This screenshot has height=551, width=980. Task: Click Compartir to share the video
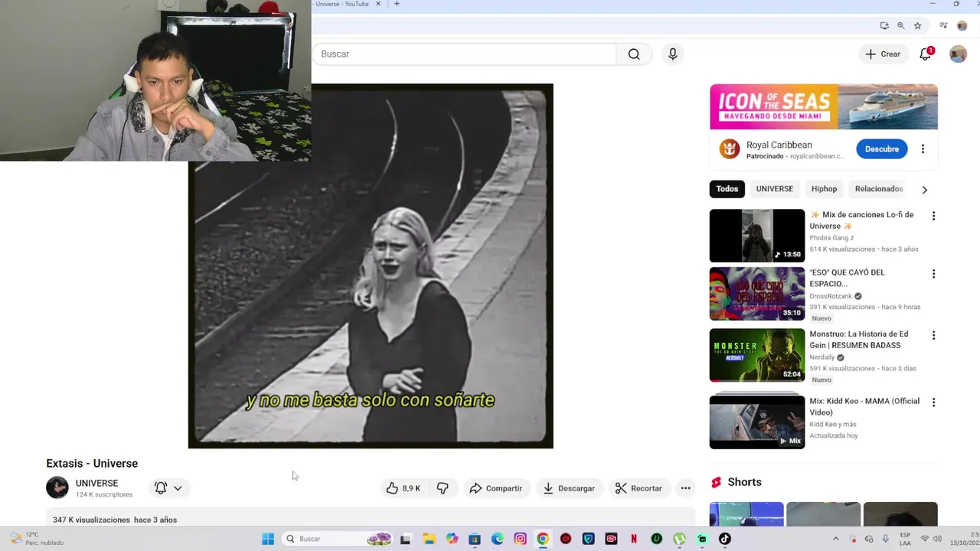coord(496,488)
